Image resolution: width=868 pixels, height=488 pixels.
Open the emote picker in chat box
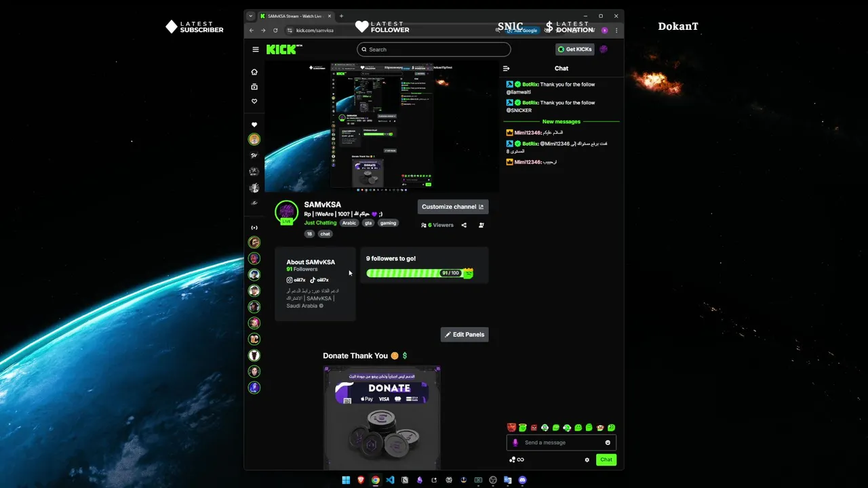(x=608, y=443)
